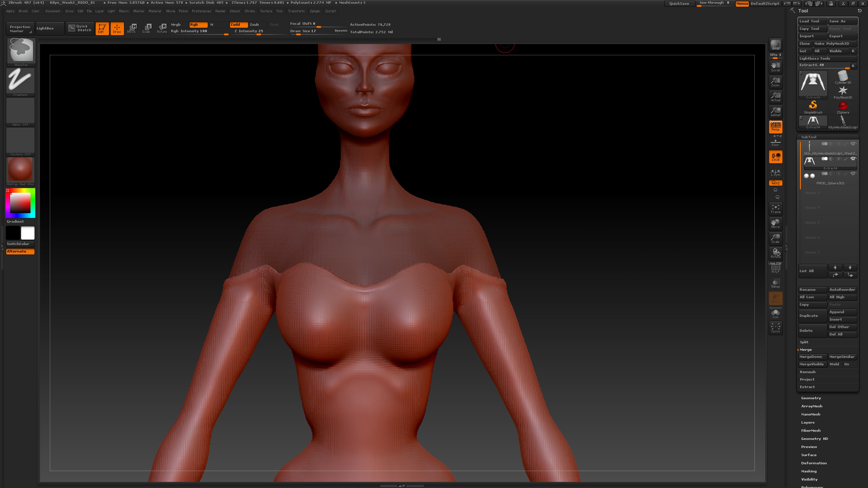The height and width of the screenshot is (488, 868).
Task: Click the BPR render icon
Action: 775,45
